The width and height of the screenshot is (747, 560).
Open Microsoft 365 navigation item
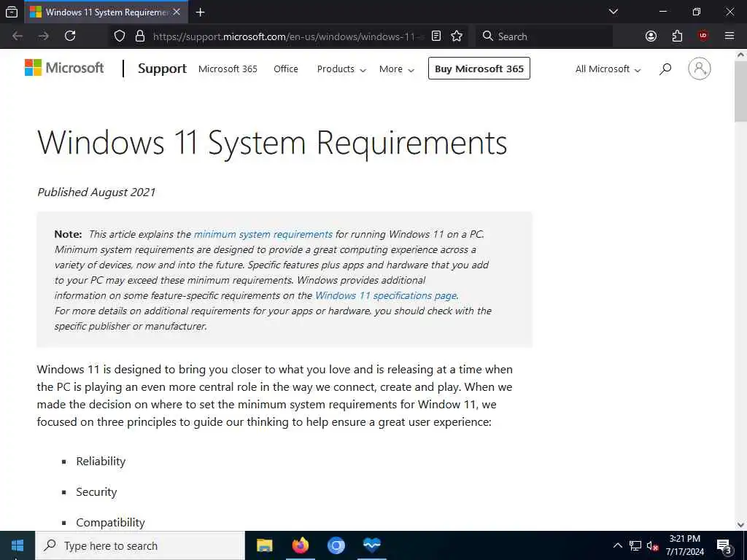228,69
